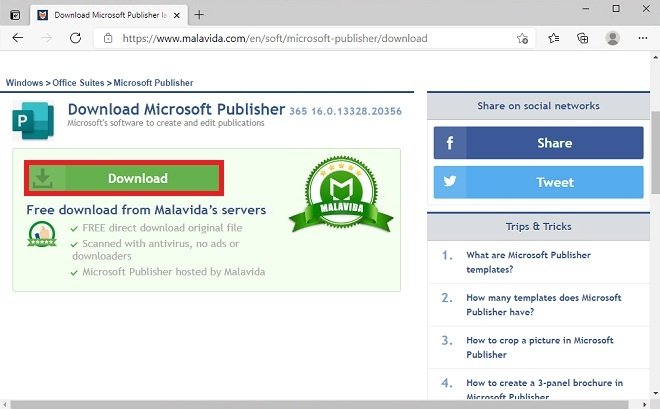This screenshot has height=409, width=660.
Task: Select the Download Microsoft Publisher tab
Action: (109, 16)
